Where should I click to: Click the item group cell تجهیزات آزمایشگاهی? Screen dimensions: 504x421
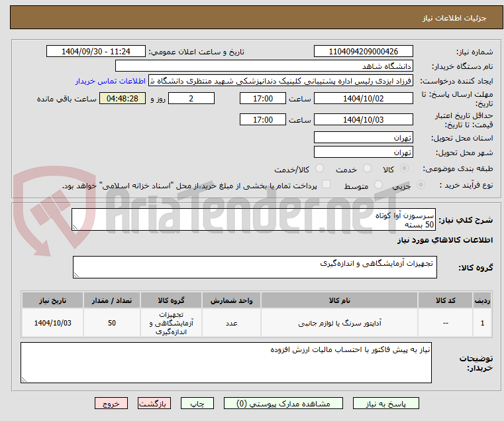(x=171, y=323)
